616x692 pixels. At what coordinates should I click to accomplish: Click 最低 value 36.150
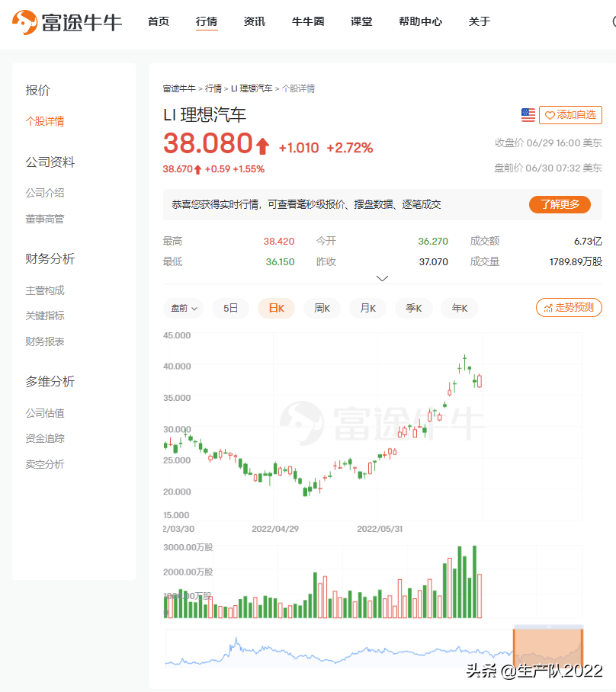[280, 261]
